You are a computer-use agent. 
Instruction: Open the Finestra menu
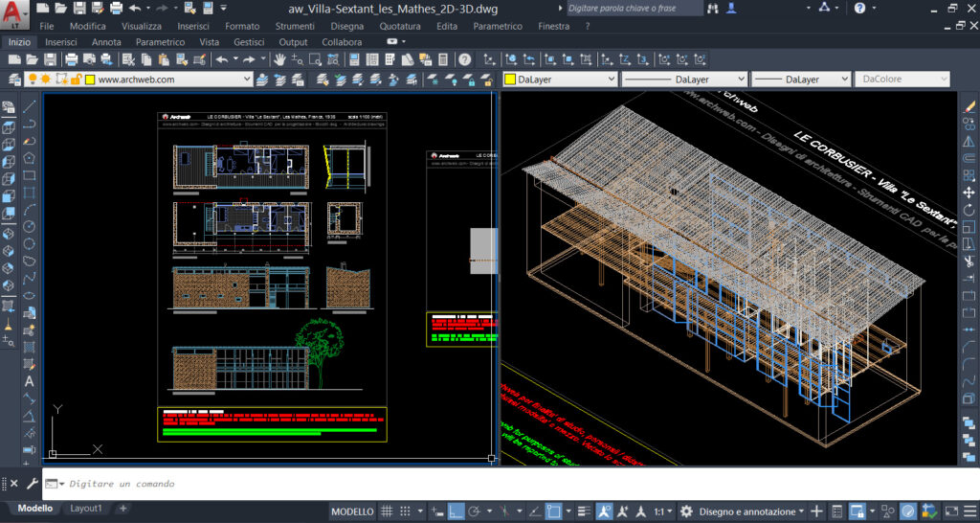point(554,26)
